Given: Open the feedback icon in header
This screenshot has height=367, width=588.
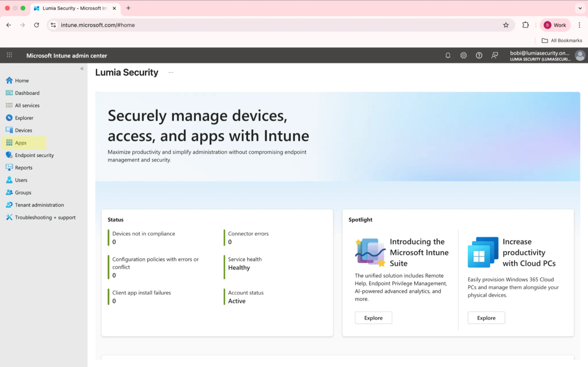Looking at the screenshot, I should [x=495, y=55].
